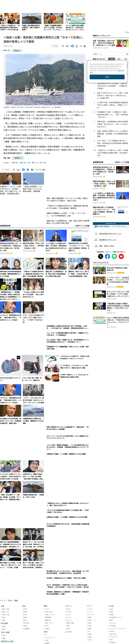Select the 24時間 ranking tab

(118, 59)
